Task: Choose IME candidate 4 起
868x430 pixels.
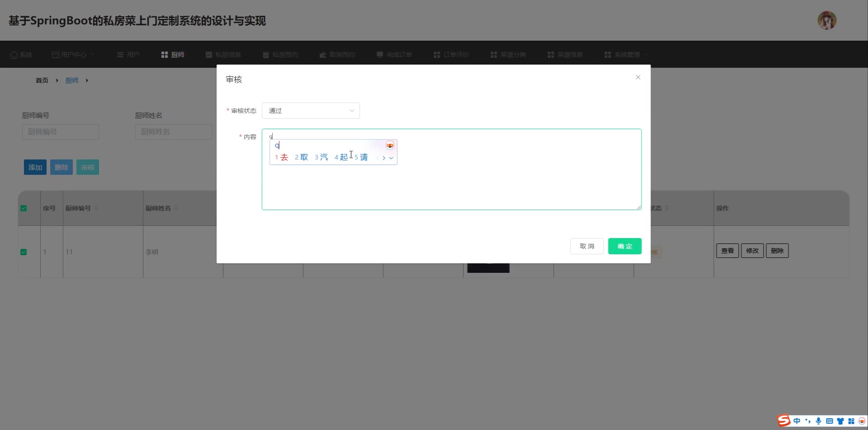Action: [341, 157]
